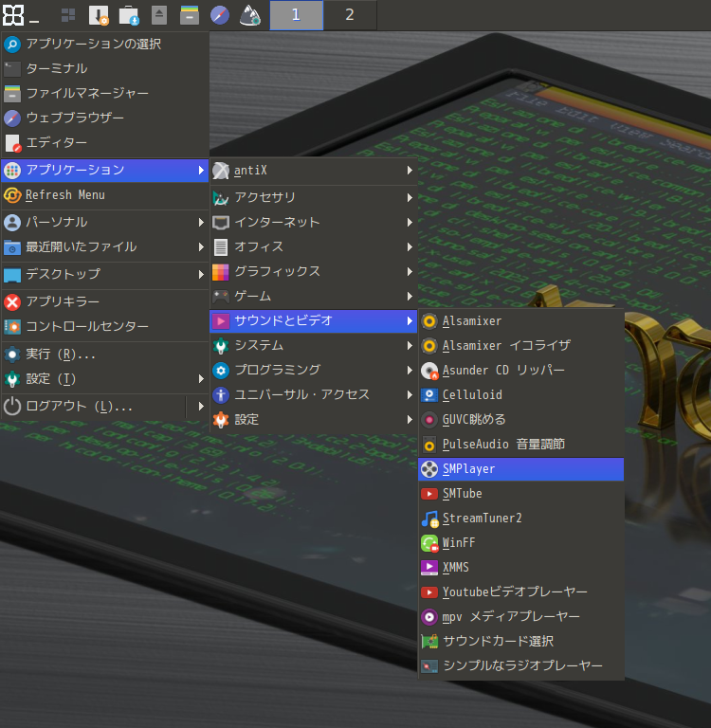
Task: Switch to workspace 1
Action: 297,15
